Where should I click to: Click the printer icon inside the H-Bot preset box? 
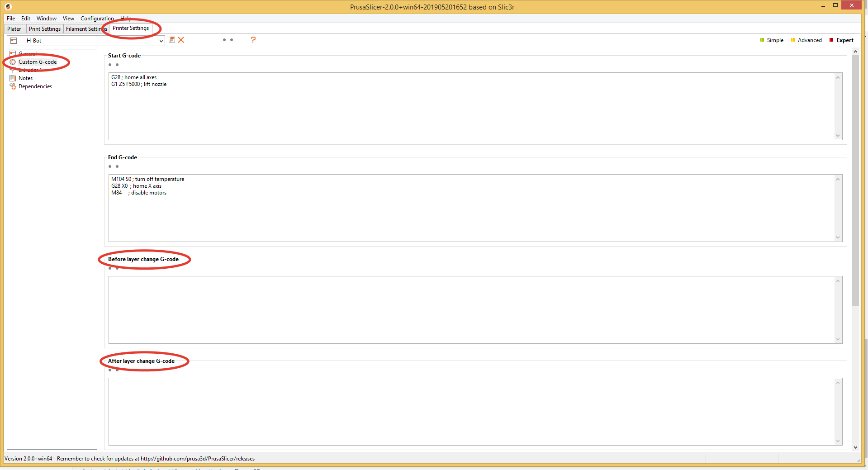pyautogui.click(x=14, y=41)
